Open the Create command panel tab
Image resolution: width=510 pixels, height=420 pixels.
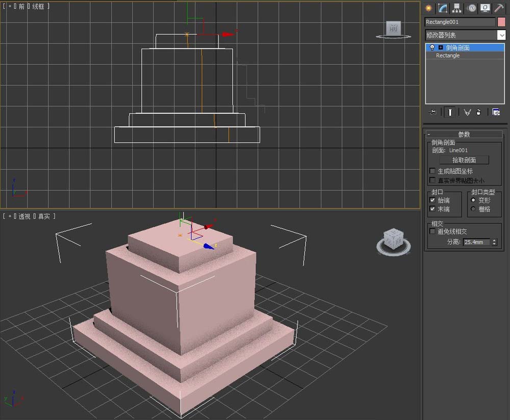429,8
